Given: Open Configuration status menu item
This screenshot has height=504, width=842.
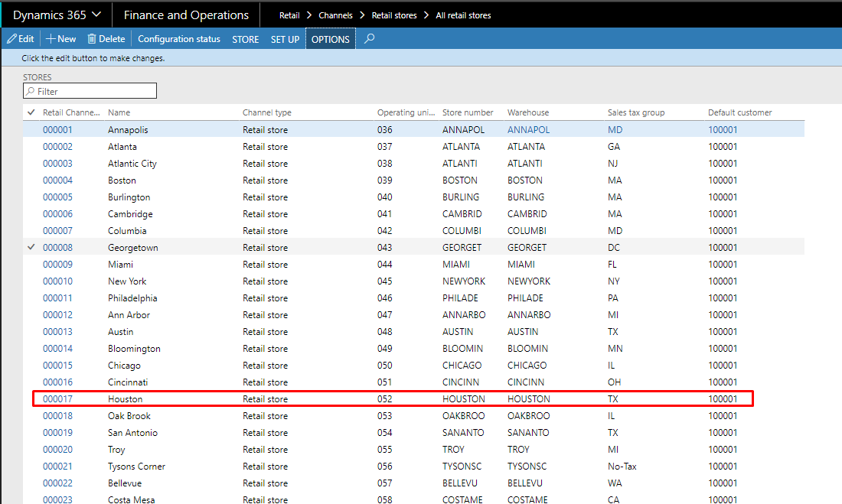Looking at the screenshot, I should (179, 39).
